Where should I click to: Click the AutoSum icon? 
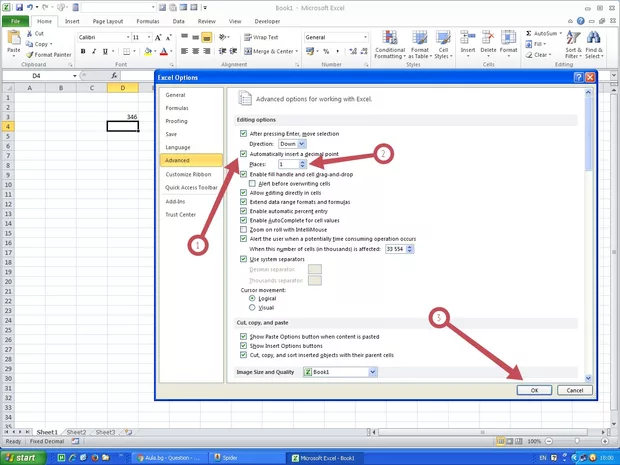point(539,33)
